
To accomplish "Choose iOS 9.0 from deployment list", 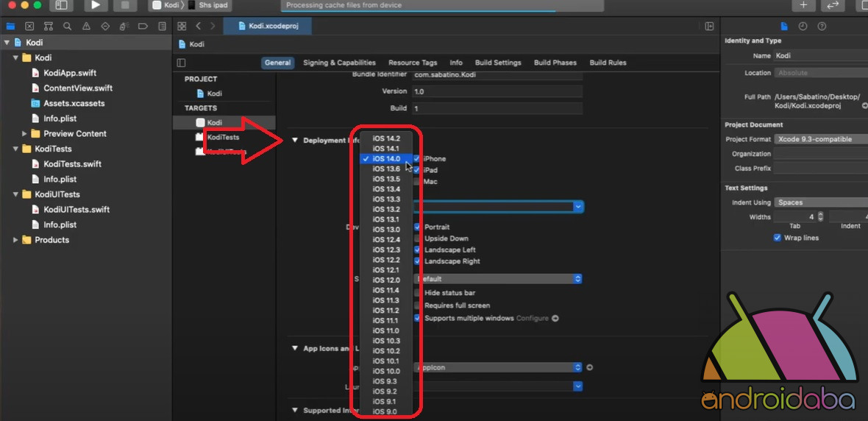I will click(x=386, y=411).
